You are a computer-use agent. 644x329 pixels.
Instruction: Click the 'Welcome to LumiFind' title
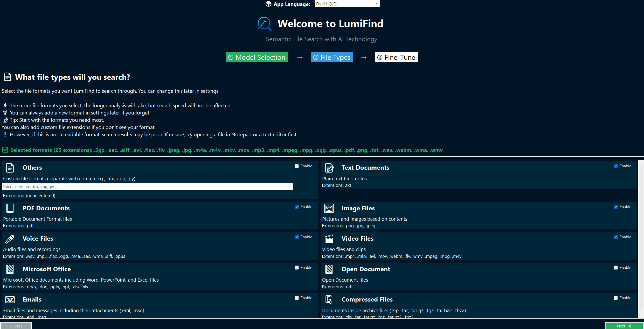pos(330,24)
